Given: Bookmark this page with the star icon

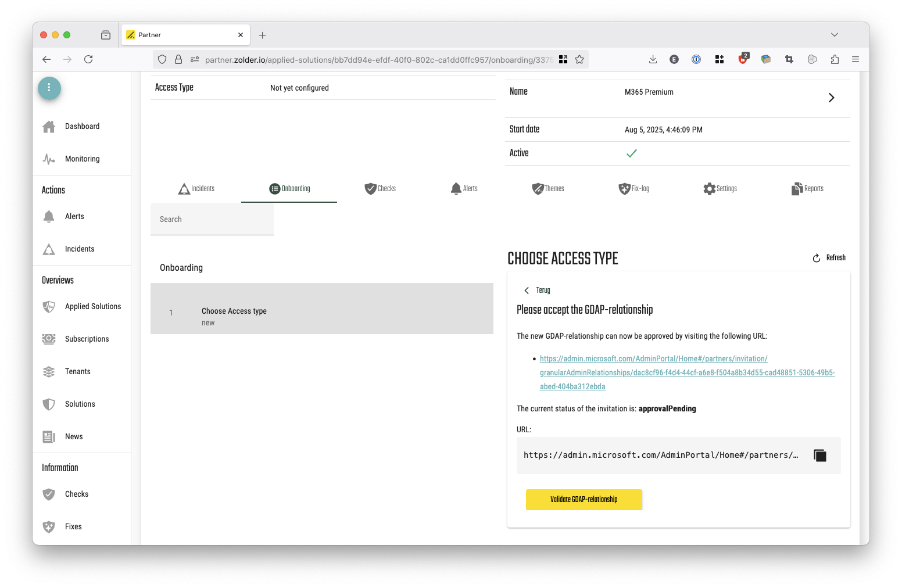Looking at the screenshot, I should coord(579,59).
